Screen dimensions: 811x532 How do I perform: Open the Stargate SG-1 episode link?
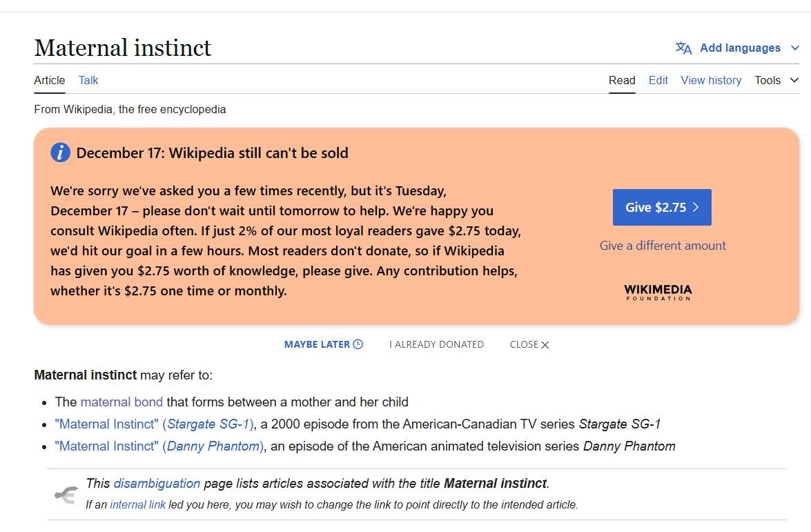(x=155, y=424)
